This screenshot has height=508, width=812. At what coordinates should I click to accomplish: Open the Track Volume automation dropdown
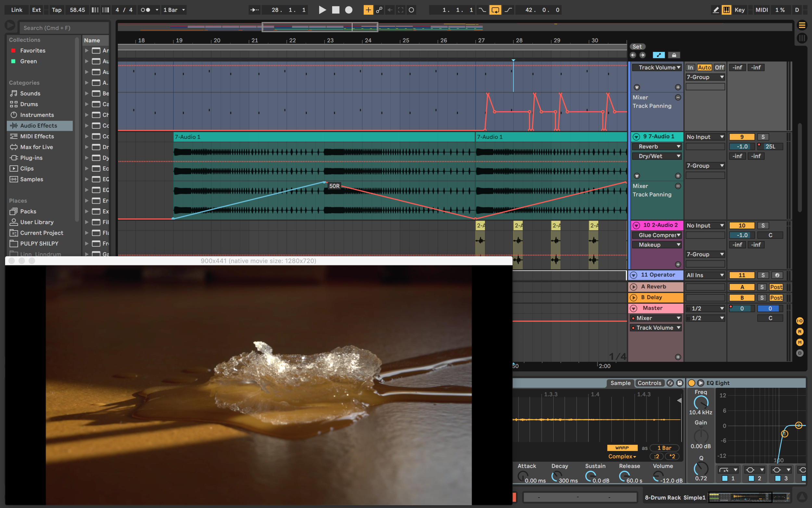click(x=657, y=68)
